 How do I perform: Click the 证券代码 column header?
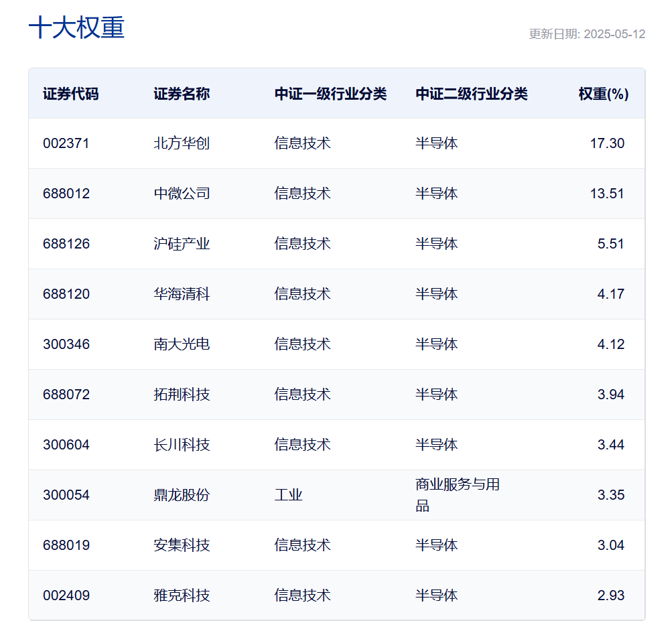click(71, 94)
